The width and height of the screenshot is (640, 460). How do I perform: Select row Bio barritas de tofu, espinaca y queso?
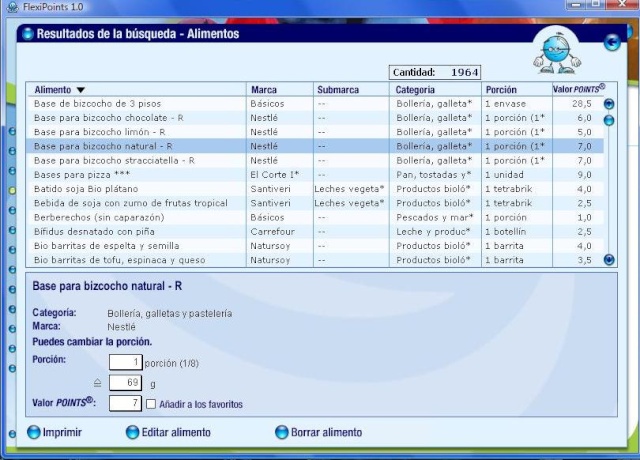coord(315,260)
